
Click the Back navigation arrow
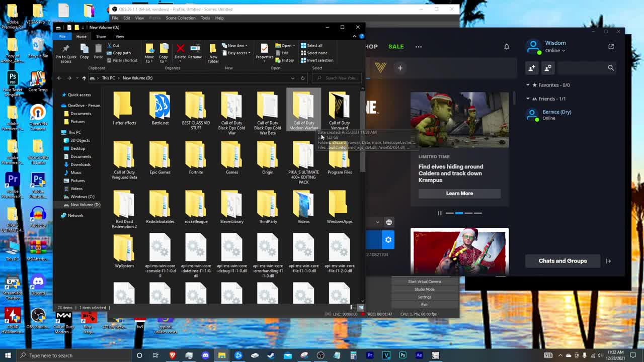[59, 78]
